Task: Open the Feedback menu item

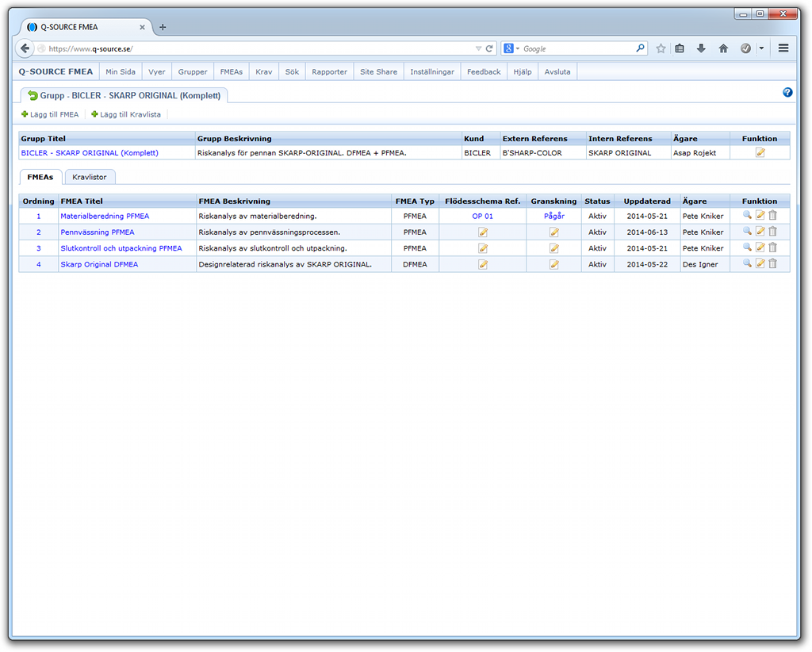Action: click(484, 71)
